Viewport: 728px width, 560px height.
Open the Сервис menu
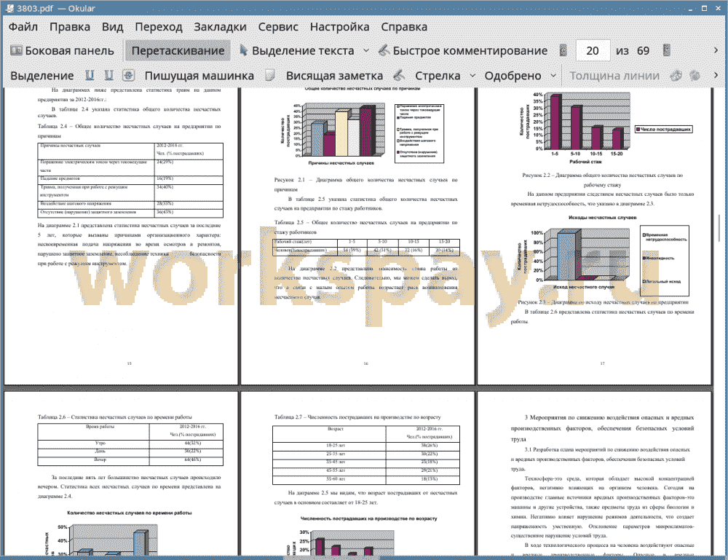278,27
